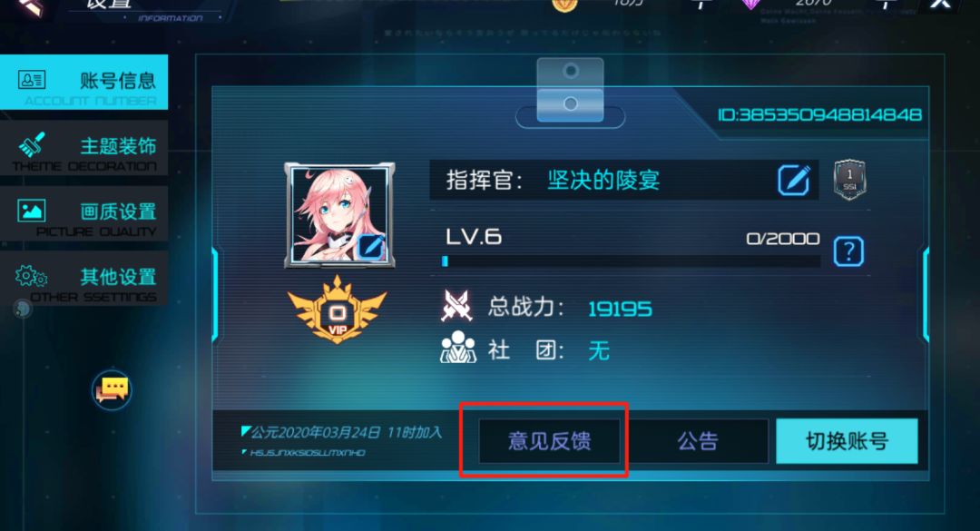This screenshot has width=980, height=531.
Task: Edit the commander name with the pencil icon
Action: [794, 180]
